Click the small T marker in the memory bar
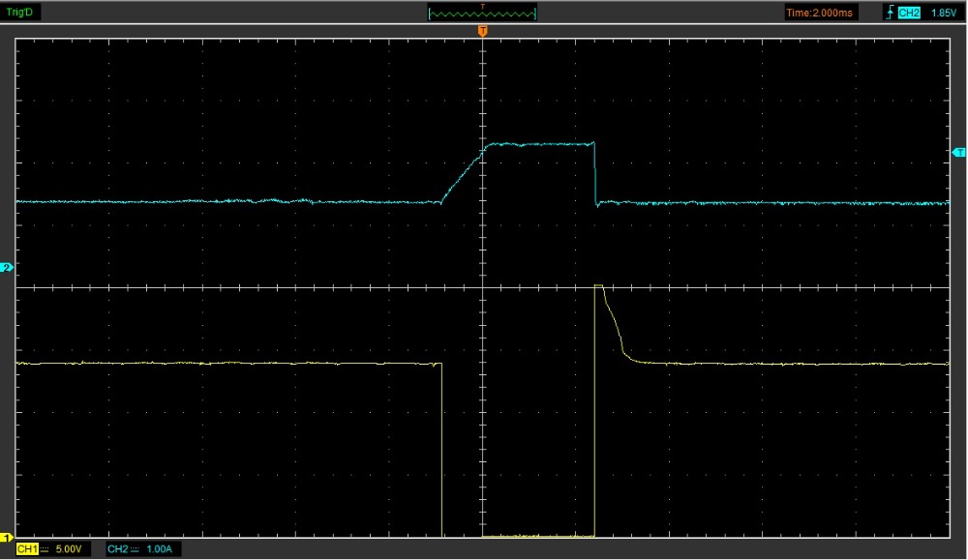 (x=482, y=6)
